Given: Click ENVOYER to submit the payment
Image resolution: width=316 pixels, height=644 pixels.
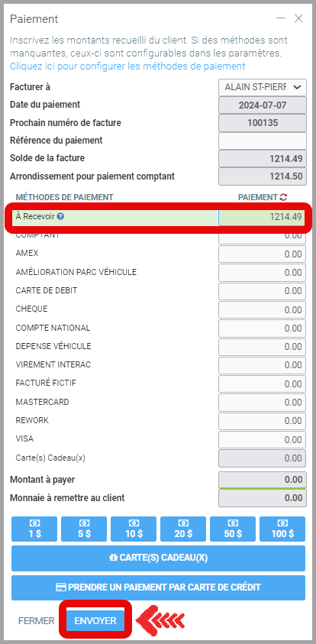Looking at the screenshot, I should (95, 620).
